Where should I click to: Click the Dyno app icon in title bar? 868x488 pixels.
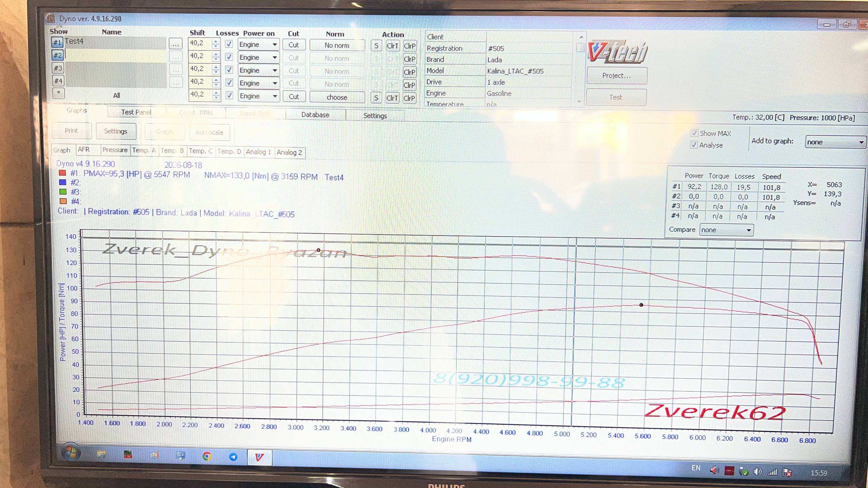pos(51,18)
